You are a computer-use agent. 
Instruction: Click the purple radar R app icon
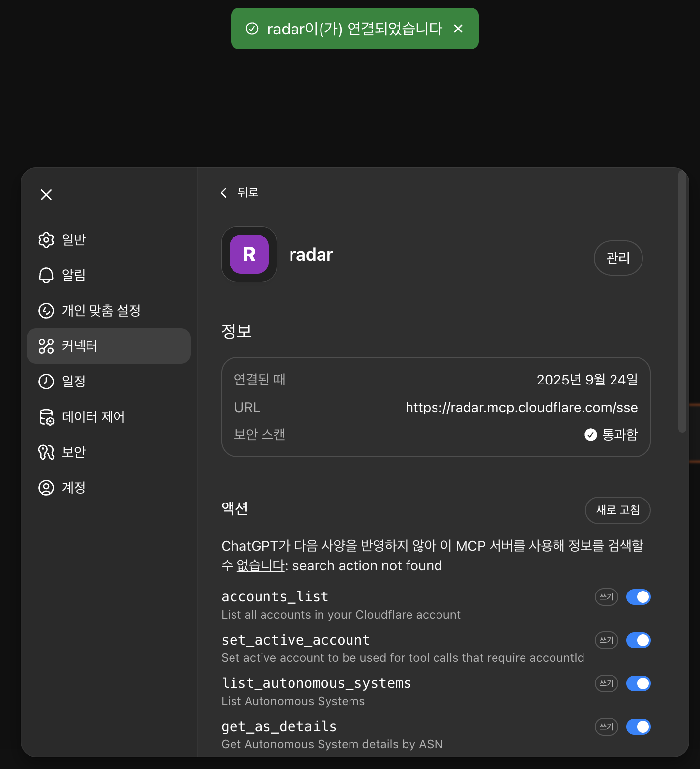(x=249, y=254)
